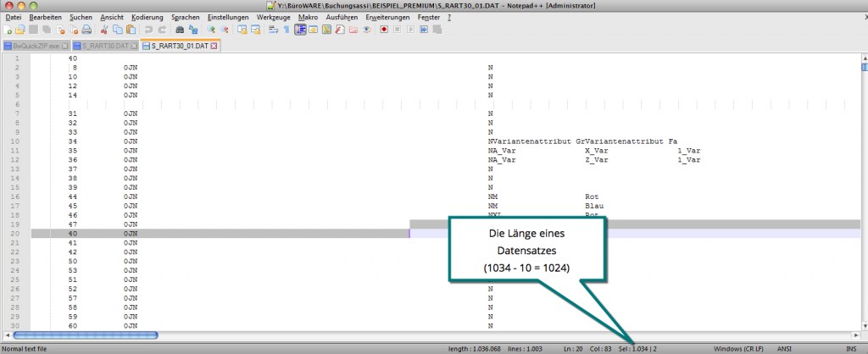Open the Datei menu
Screen dimensions: 868x354
coord(14,17)
